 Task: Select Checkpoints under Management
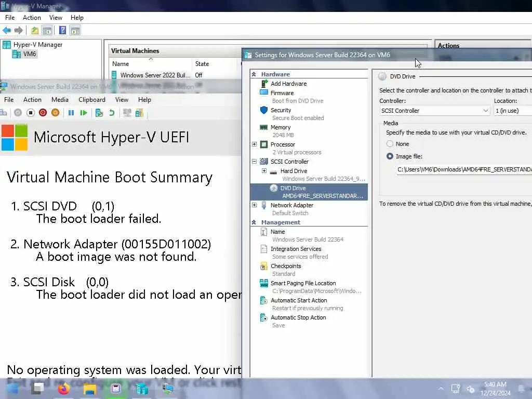(x=286, y=266)
